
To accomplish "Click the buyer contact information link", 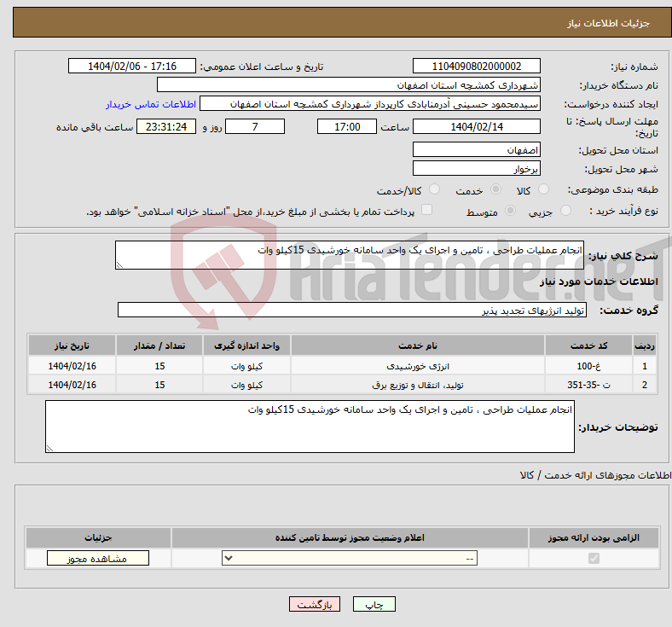I will coord(151,104).
